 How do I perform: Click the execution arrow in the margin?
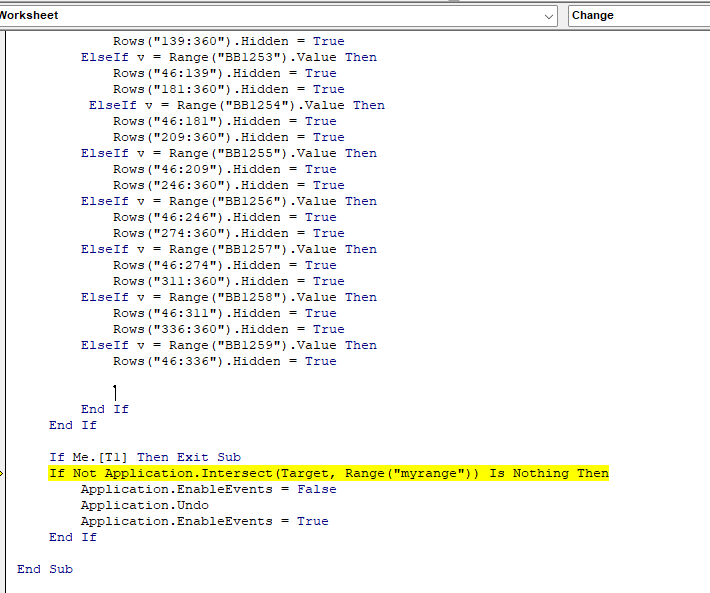[x=2, y=473]
